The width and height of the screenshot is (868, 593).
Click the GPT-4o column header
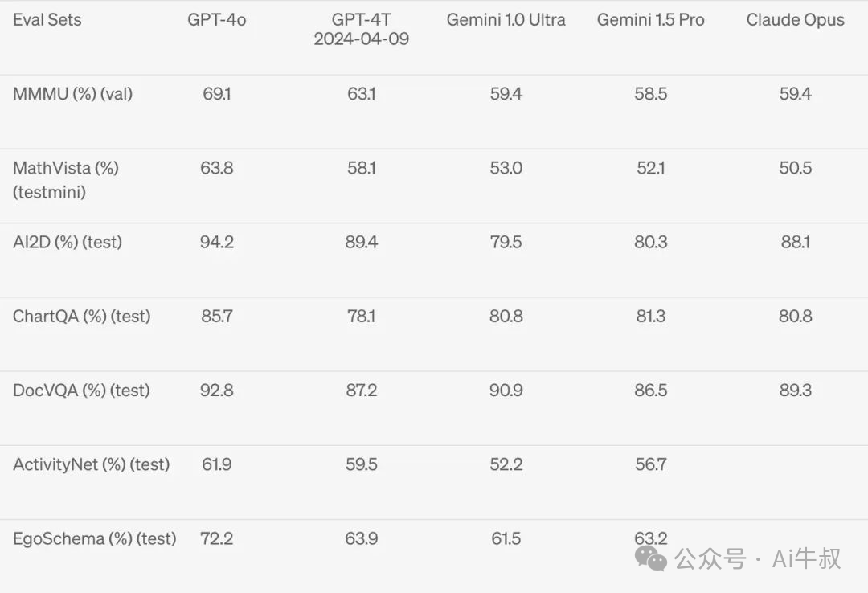[216, 20]
